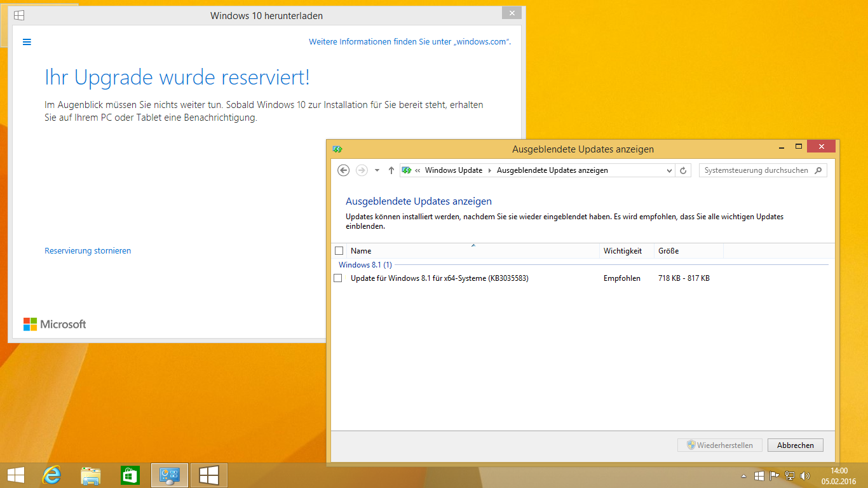This screenshot has width=868, height=488.
Task: Sort updates by Wichtigkeit column
Action: (x=623, y=251)
